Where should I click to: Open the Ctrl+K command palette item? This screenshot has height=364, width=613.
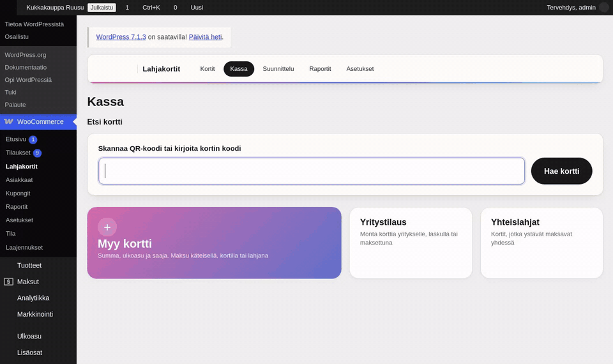coord(151,8)
